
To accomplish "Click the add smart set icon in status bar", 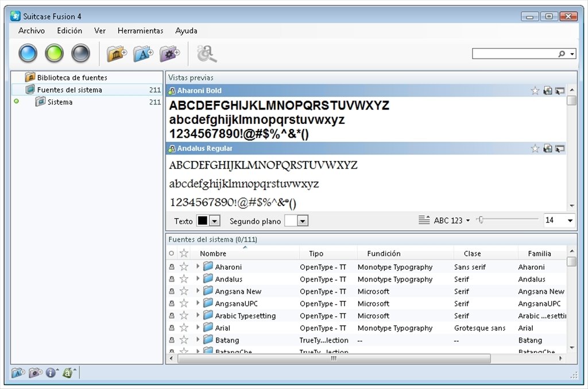I will 35,373.
